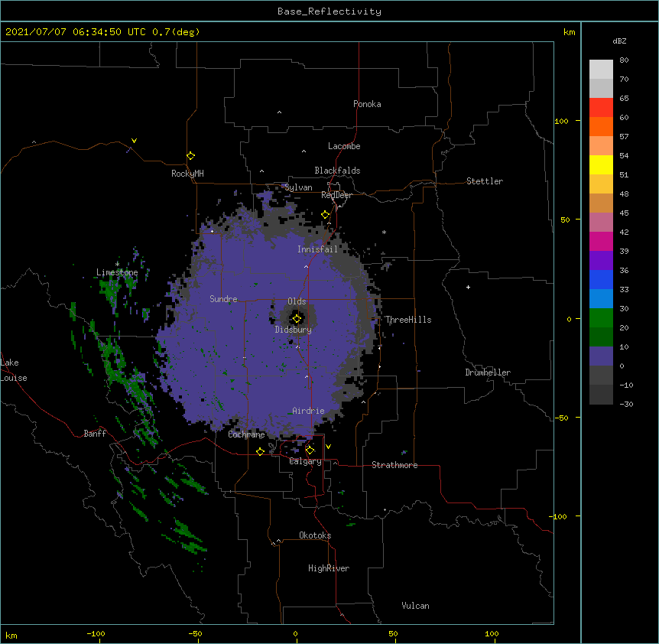Click the km label at bottom-left corner
This screenshot has height=644, width=659.
coord(11,635)
